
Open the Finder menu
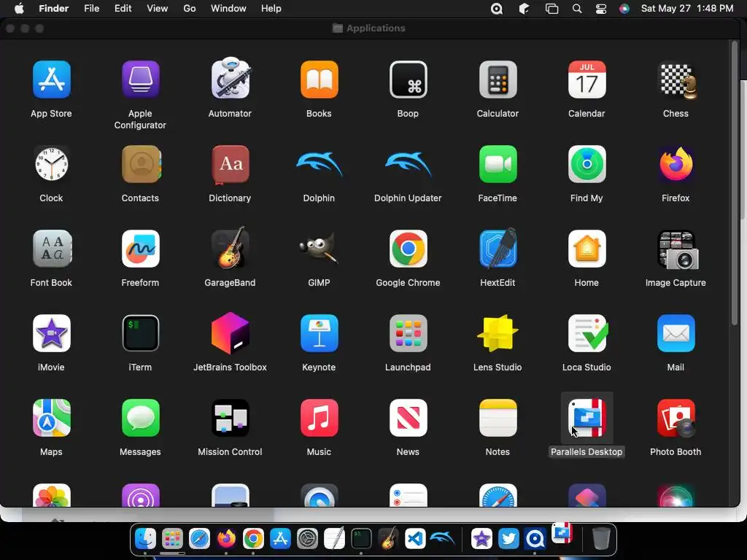tap(53, 9)
